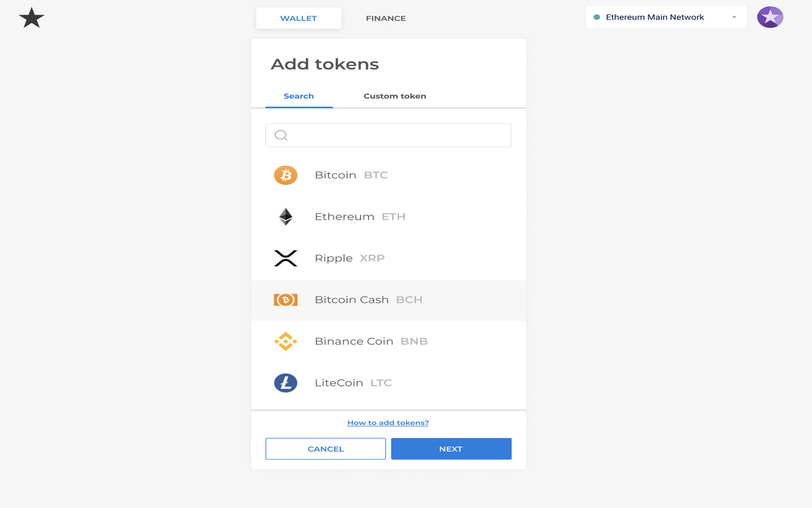Switch to the FINANCE tab
This screenshot has width=812, height=508.
coord(385,18)
